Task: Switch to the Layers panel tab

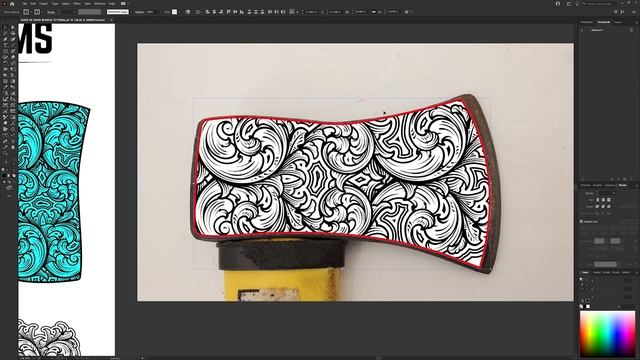Action: tap(618, 22)
